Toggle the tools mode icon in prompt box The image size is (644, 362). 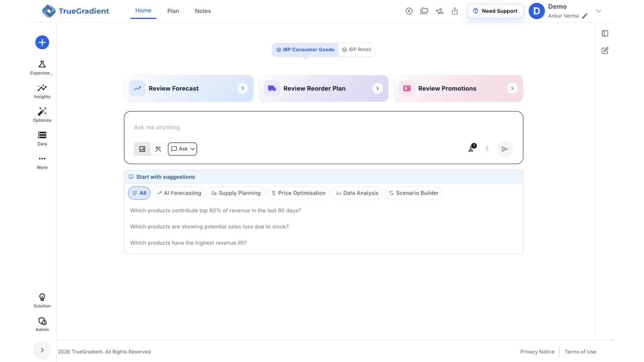click(x=158, y=149)
